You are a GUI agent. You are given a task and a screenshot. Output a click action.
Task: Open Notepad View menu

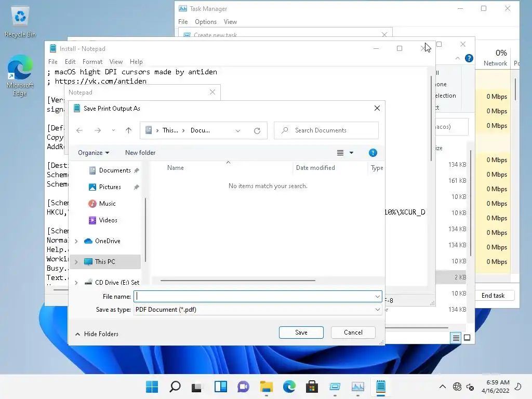tap(116, 62)
